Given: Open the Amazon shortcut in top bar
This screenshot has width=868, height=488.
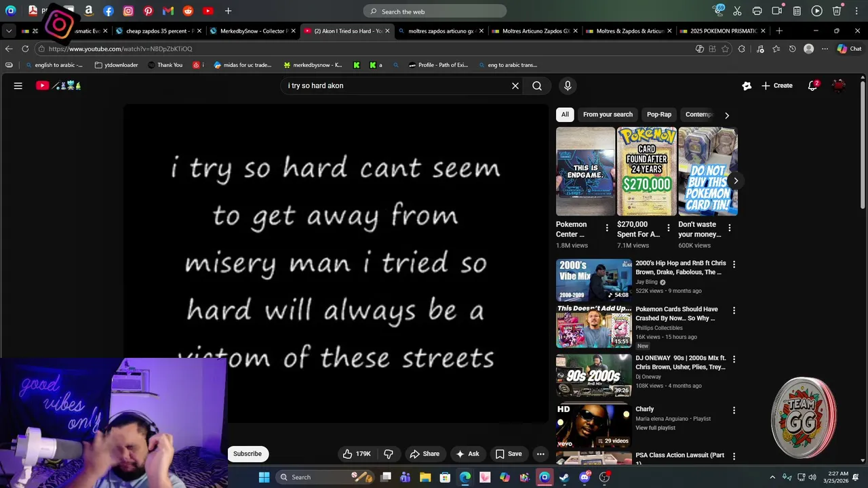Looking at the screenshot, I should pos(88,11).
